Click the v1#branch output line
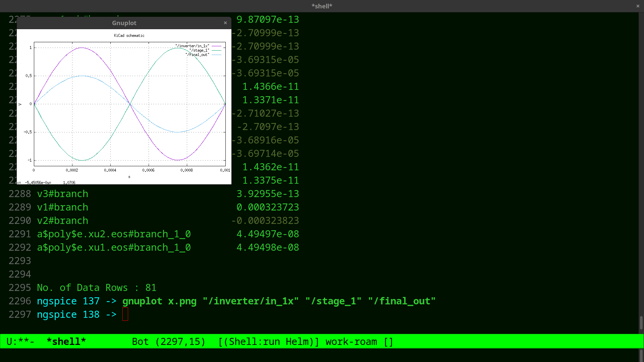The width and height of the screenshot is (644, 362). pos(62,207)
